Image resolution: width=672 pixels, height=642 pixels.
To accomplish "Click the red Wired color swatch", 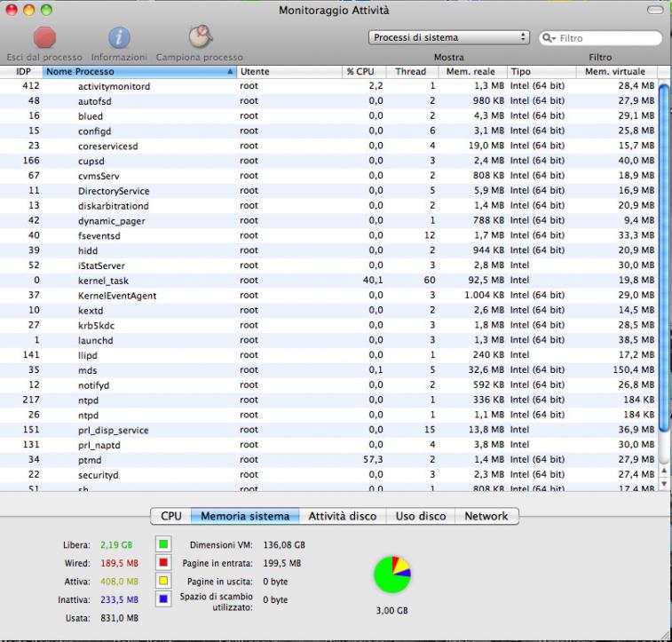I will click(x=163, y=563).
